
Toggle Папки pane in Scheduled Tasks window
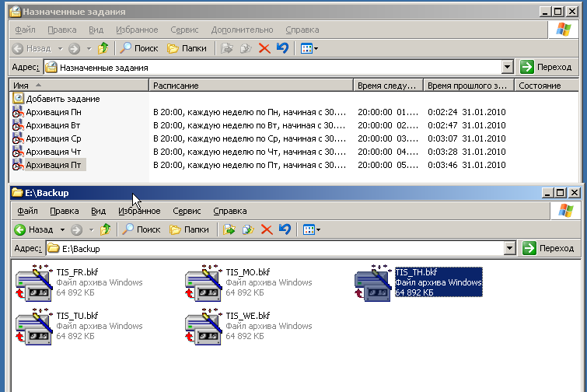187,48
